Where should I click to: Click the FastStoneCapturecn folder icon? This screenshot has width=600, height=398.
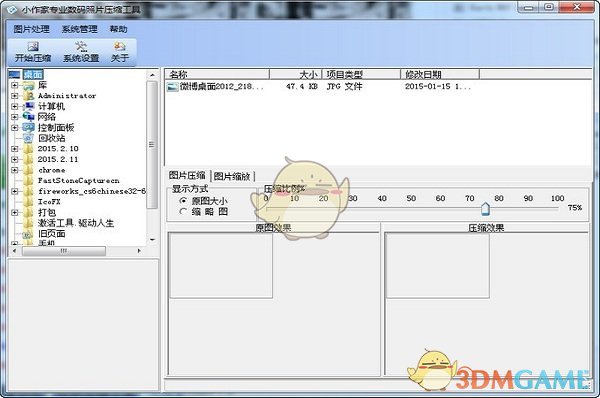(28, 181)
